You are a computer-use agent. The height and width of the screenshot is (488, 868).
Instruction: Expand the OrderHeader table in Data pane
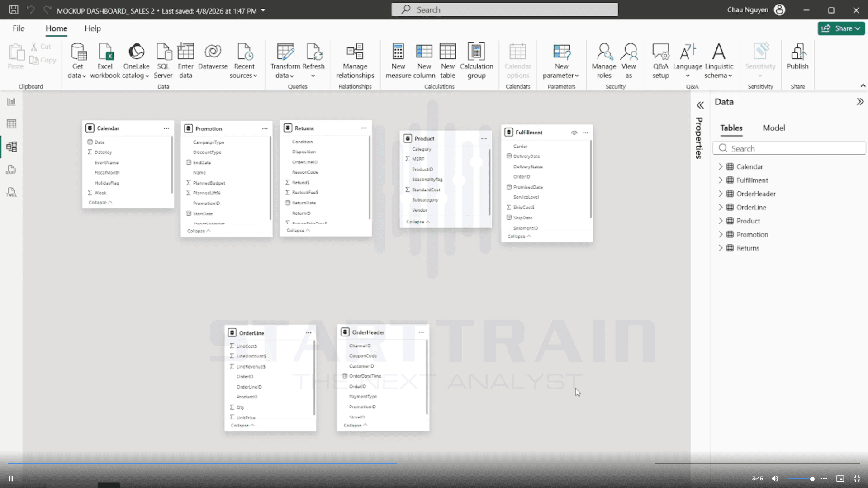tap(721, 194)
